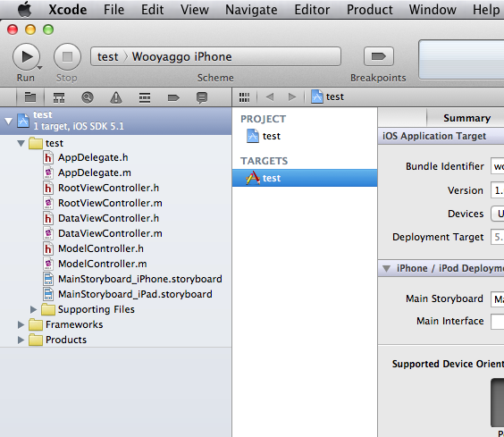The width and height of the screenshot is (504, 437).
Task: Open the Run button's dropdown arrow
Action: click(x=40, y=68)
